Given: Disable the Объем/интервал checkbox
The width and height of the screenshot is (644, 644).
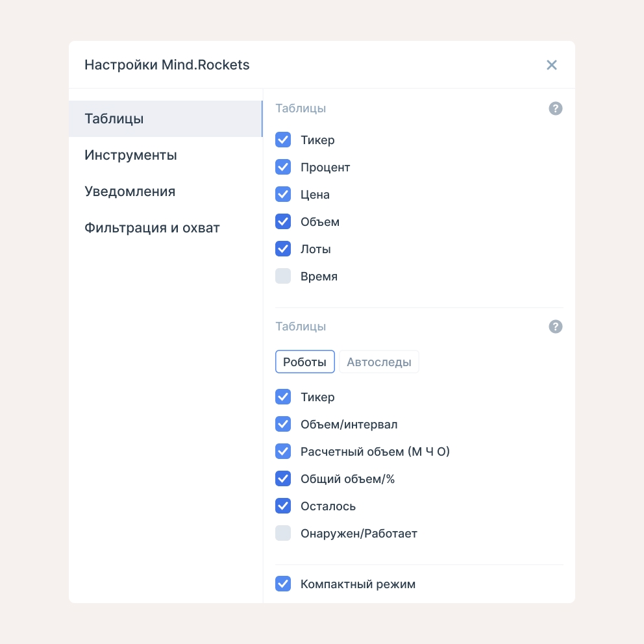Looking at the screenshot, I should click(x=283, y=425).
